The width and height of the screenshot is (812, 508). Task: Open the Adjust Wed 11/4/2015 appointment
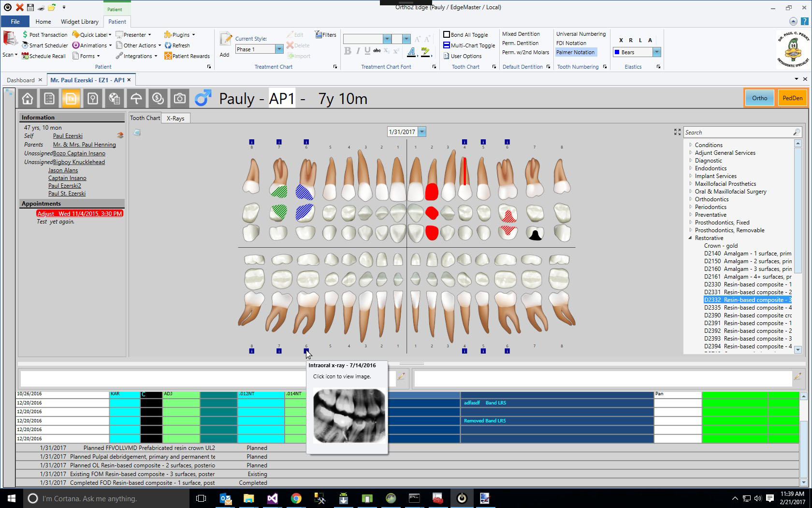pos(80,213)
